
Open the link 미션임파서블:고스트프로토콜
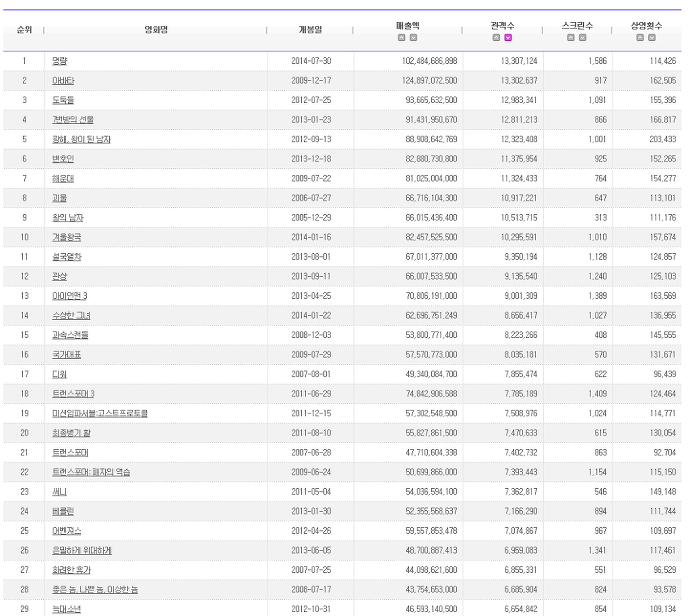click(100, 414)
